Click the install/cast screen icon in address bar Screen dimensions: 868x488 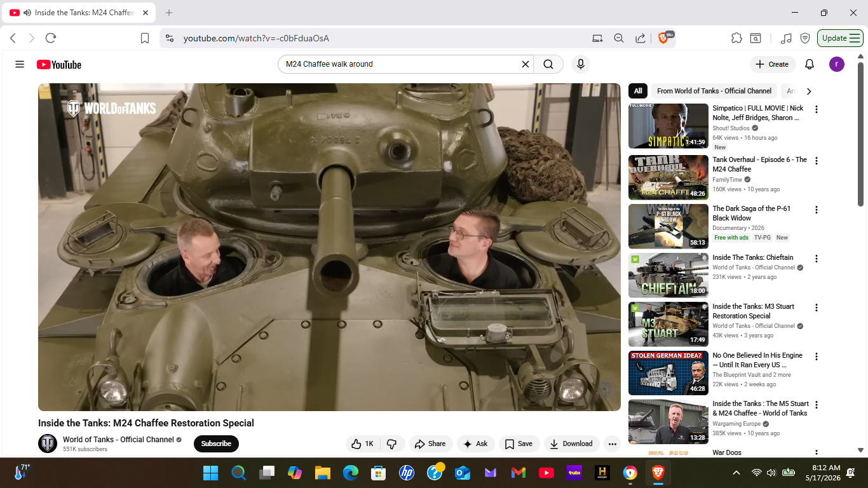click(x=597, y=38)
